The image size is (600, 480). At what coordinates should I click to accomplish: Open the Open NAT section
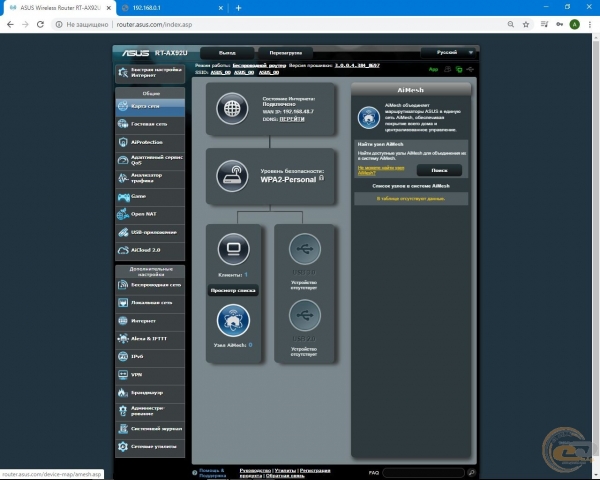pyautogui.click(x=150, y=214)
